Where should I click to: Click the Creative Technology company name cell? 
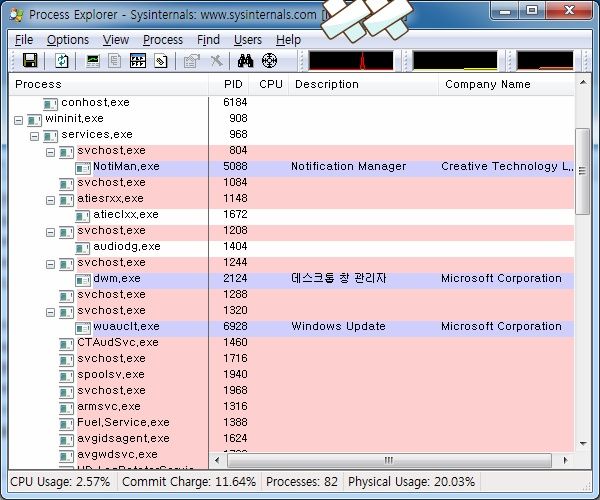pos(507,166)
